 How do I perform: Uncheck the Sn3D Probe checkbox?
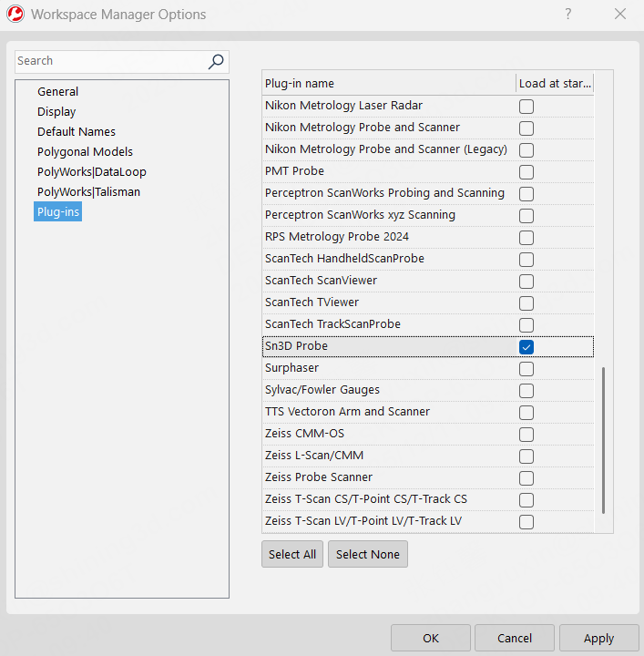tap(526, 347)
